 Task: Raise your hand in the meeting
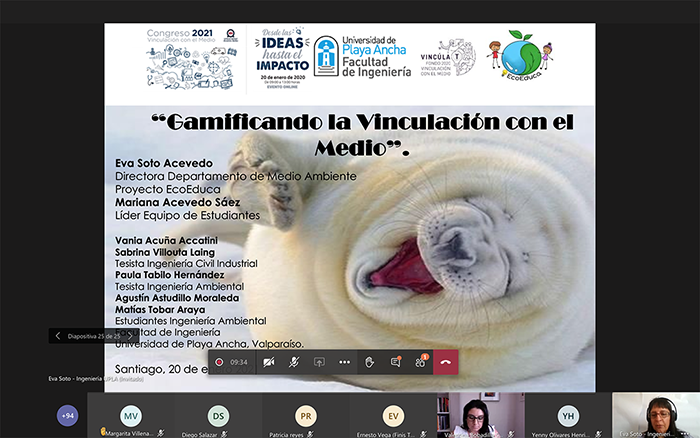click(370, 362)
